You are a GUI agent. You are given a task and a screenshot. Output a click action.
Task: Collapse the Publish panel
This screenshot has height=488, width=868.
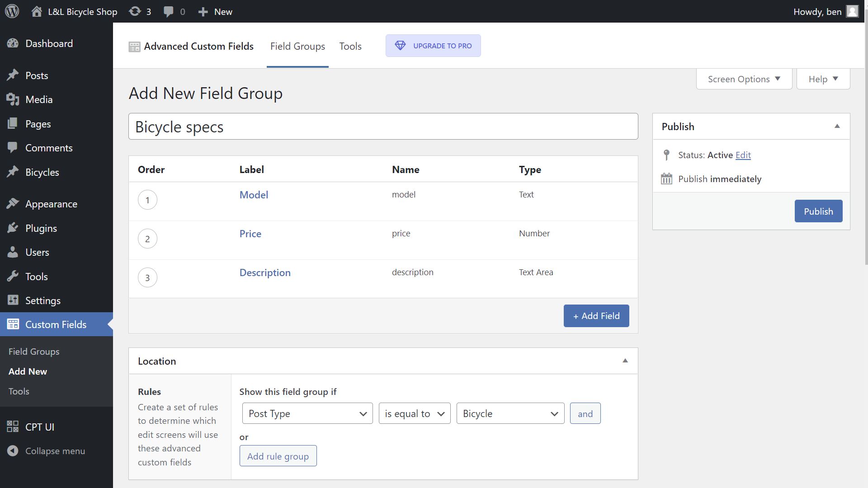tap(837, 127)
